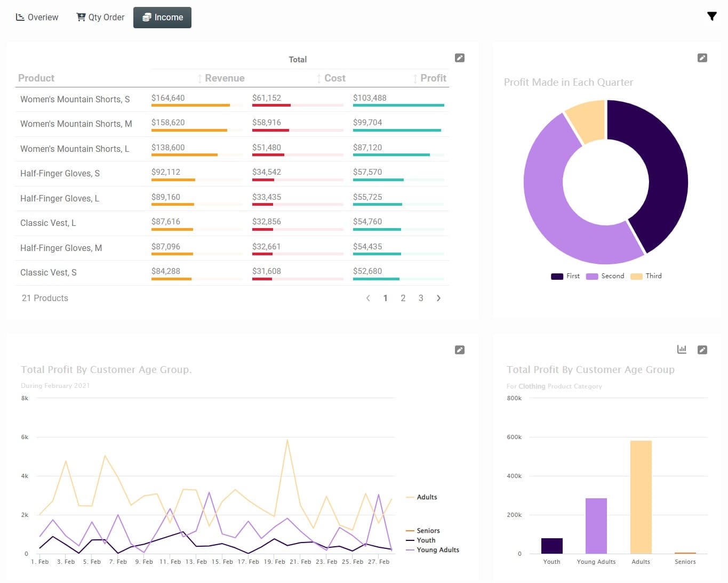
Task: Go to next products page arrow
Action: click(x=438, y=298)
